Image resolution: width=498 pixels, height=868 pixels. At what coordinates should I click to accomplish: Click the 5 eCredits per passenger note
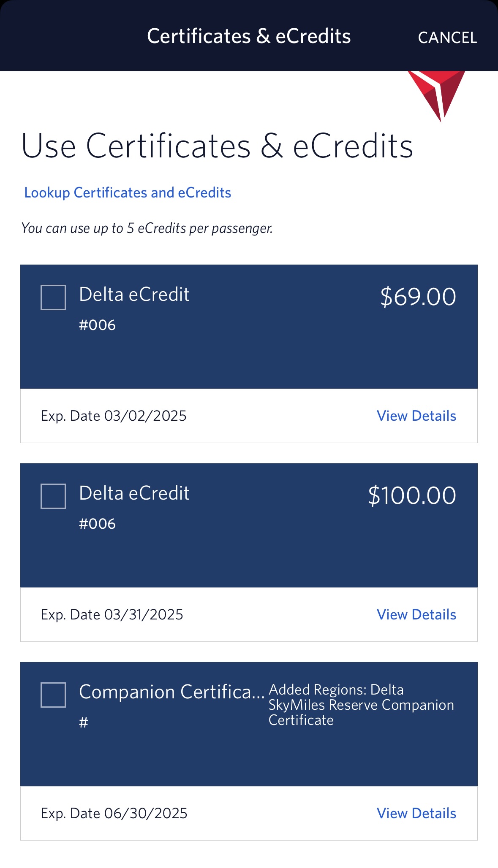click(147, 228)
